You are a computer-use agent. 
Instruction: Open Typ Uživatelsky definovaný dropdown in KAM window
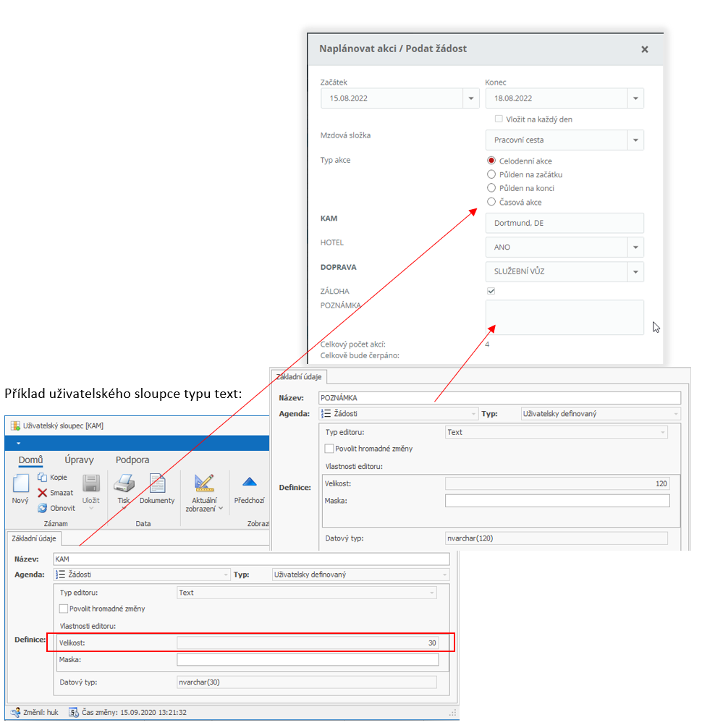click(x=445, y=575)
